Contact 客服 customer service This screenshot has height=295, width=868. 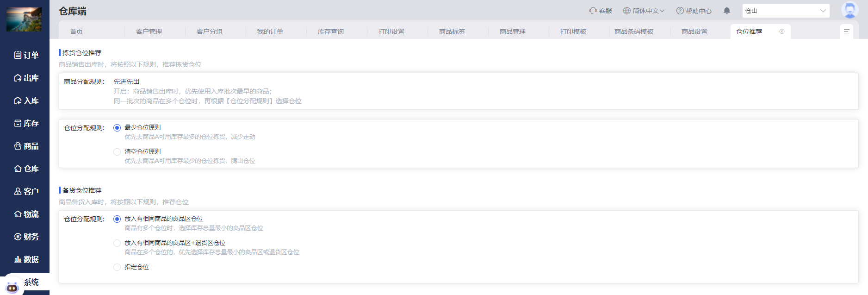pos(601,11)
